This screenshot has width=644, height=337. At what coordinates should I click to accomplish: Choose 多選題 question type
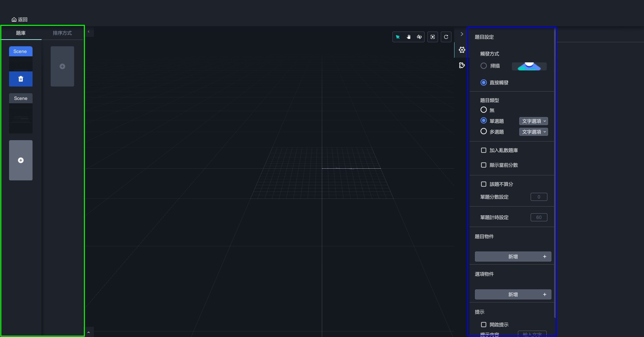[484, 131]
